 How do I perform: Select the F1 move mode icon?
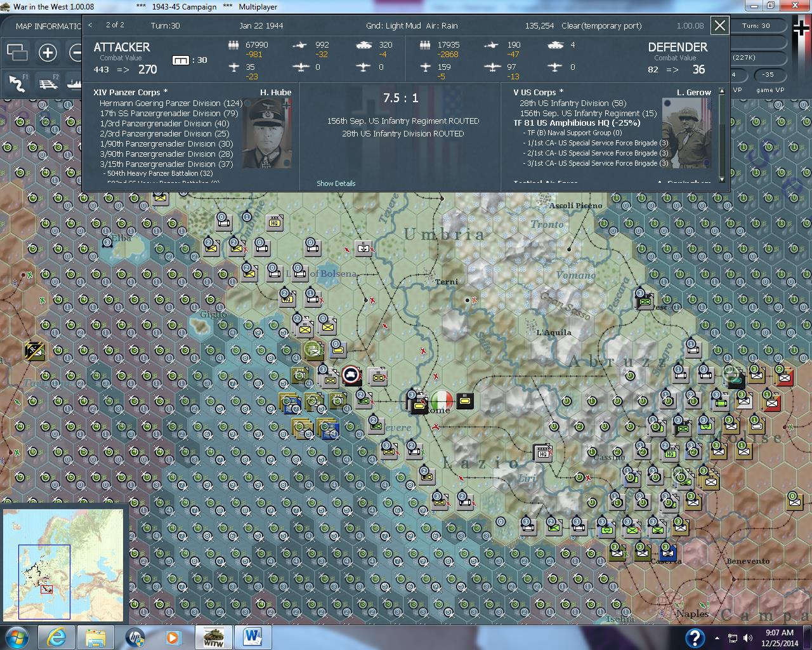point(17,83)
